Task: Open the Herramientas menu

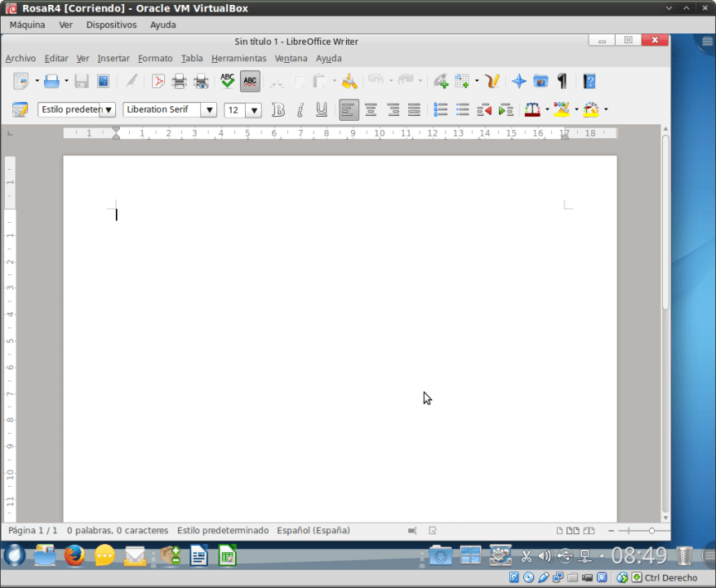Action: (x=238, y=58)
